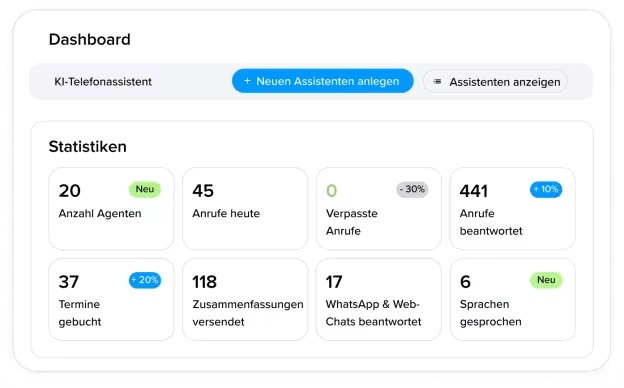This screenshot has height=388, width=624.
Task: Open the WhatsApp & Web-Chats beantwortet card
Action: [x=379, y=299]
